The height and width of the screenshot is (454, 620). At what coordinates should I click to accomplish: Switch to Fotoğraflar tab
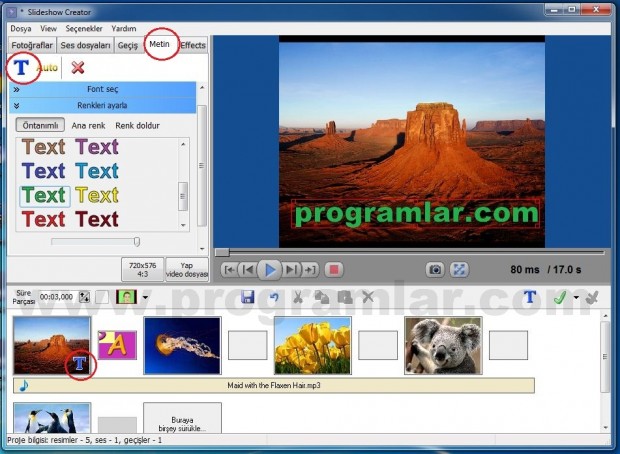pos(32,45)
